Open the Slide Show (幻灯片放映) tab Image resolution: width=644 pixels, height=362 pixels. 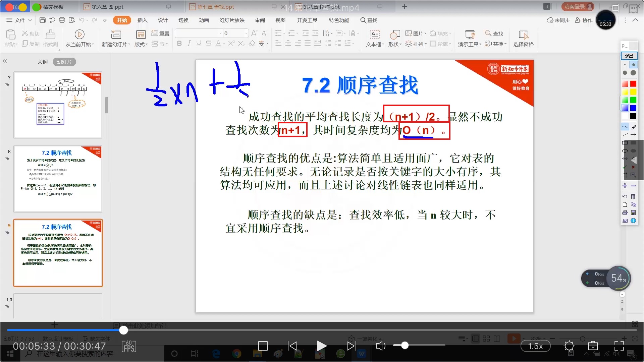[x=232, y=20]
